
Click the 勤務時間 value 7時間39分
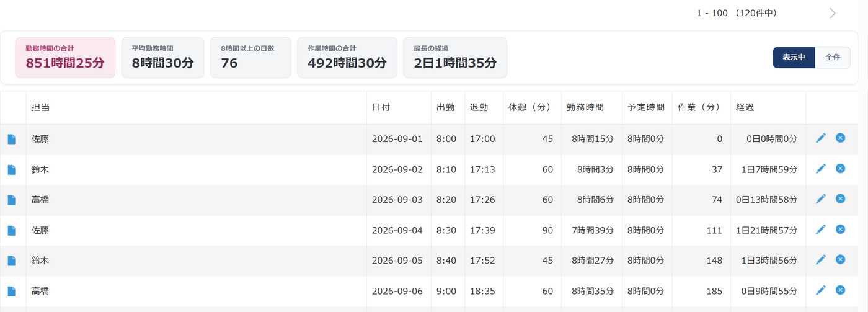(593, 230)
